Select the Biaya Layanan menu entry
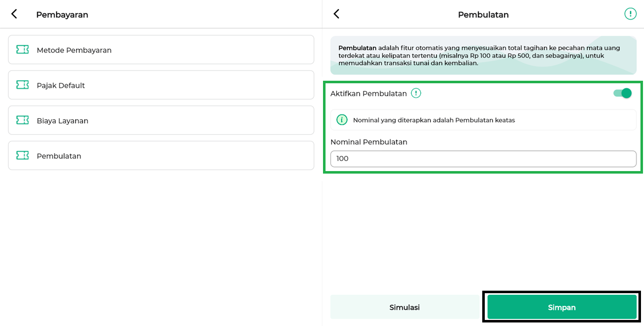 pyautogui.click(x=161, y=121)
